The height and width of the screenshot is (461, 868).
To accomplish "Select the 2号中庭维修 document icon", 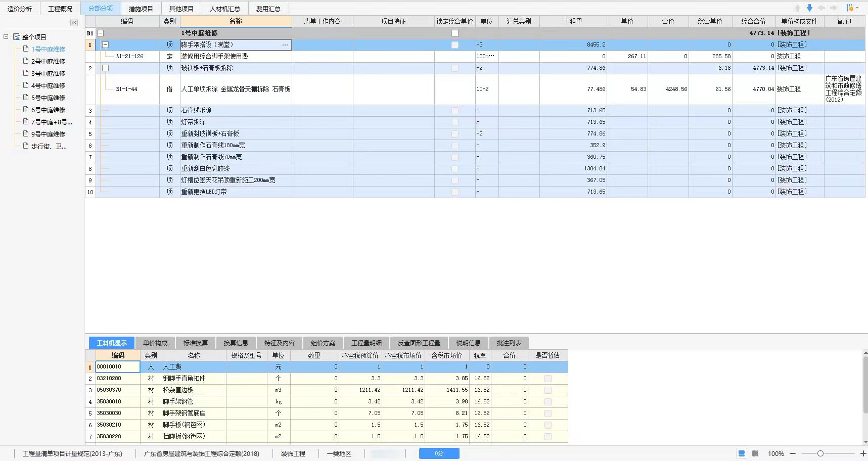I will (26, 61).
